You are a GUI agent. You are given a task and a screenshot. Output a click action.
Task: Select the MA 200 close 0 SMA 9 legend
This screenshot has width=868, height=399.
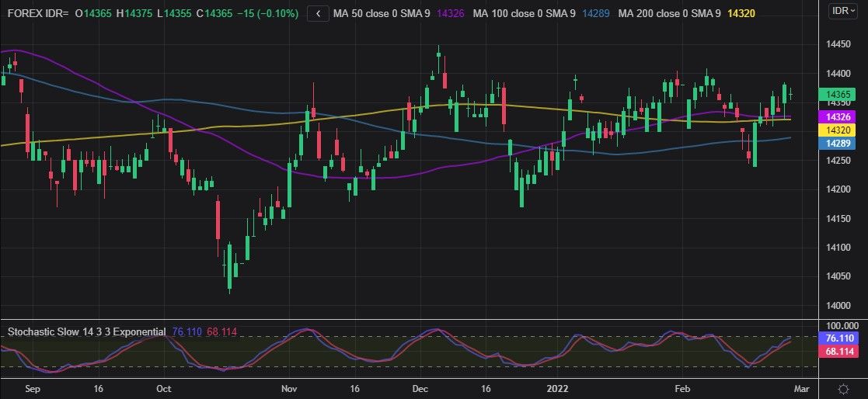click(669, 14)
